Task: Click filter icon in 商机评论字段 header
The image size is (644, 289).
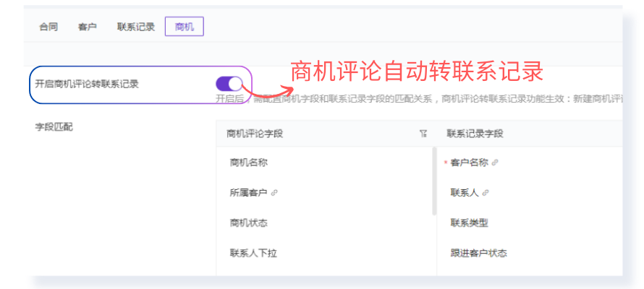Action: 423,134
